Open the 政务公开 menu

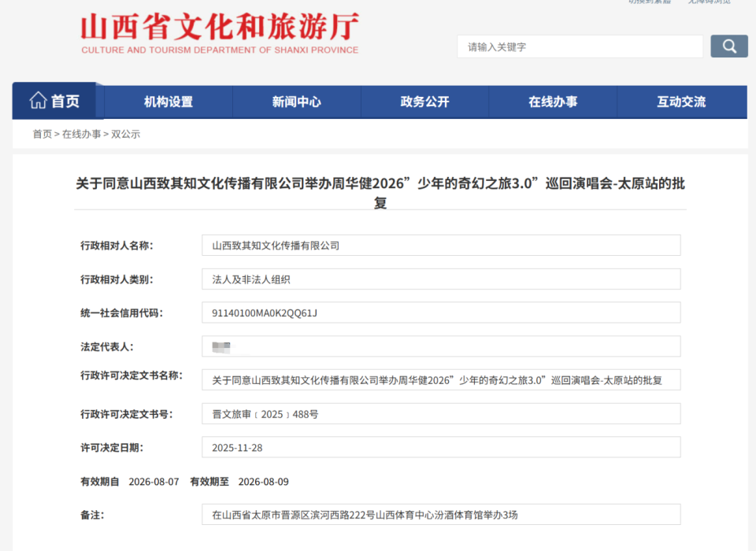(424, 101)
